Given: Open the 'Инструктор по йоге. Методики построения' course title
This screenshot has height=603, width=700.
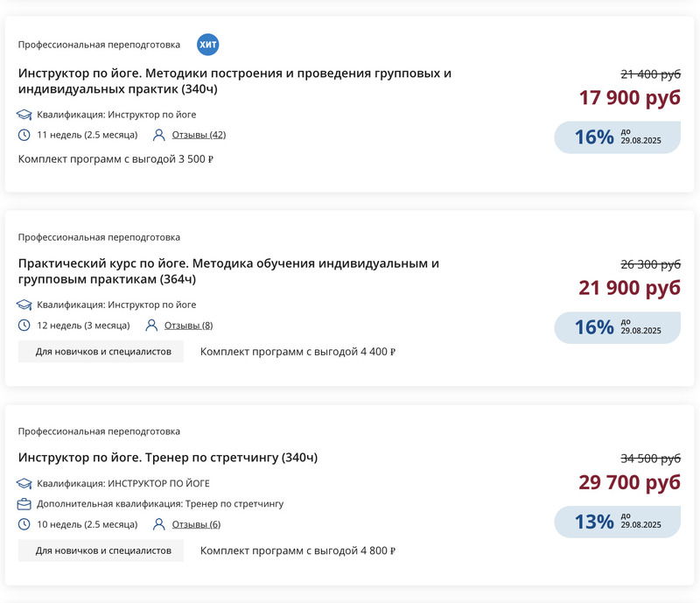Looking at the screenshot, I should pos(236,81).
